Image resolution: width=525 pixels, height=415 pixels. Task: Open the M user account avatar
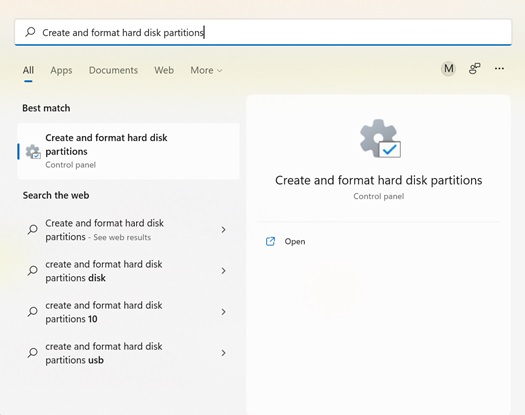448,69
